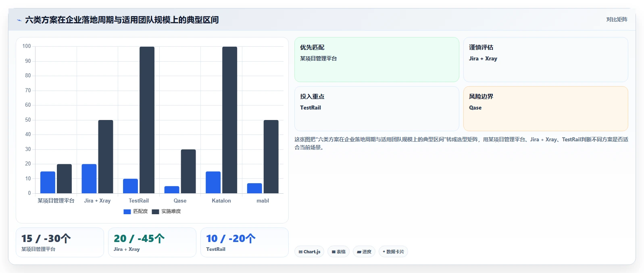Click the 表格 tag chip
This screenshot has width=644, height=273.
(x=338, y=252)
